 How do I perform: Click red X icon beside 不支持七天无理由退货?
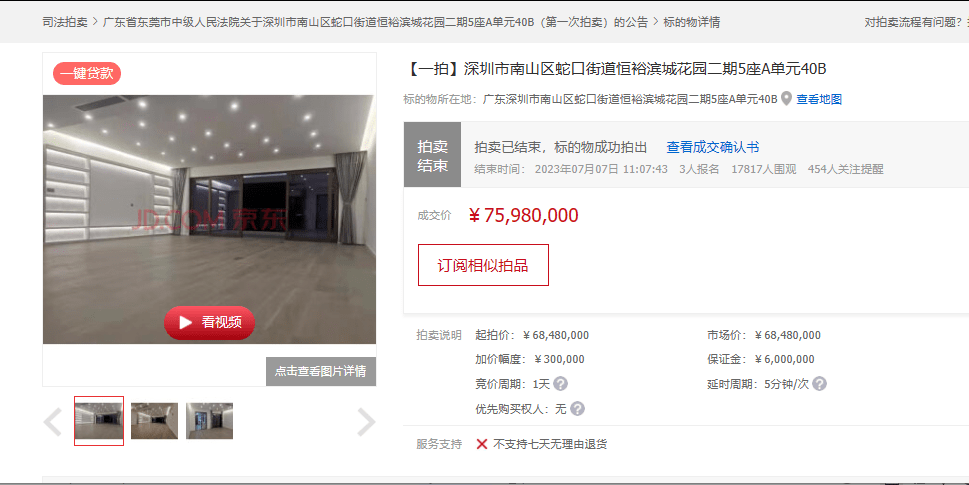click(482, 444)
